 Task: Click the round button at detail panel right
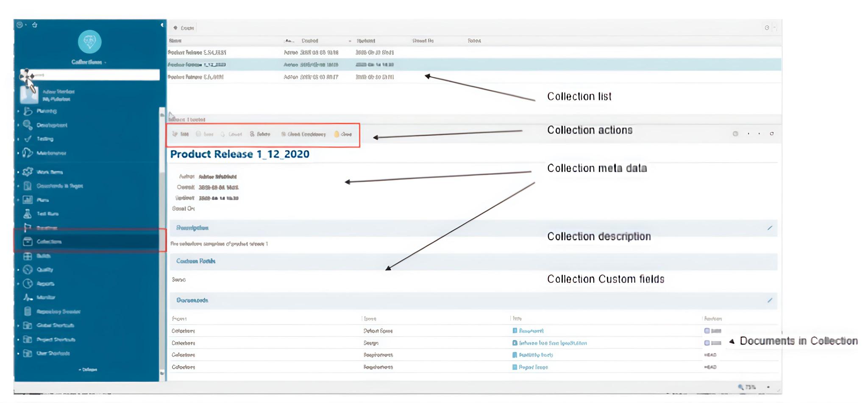[735, 134]
